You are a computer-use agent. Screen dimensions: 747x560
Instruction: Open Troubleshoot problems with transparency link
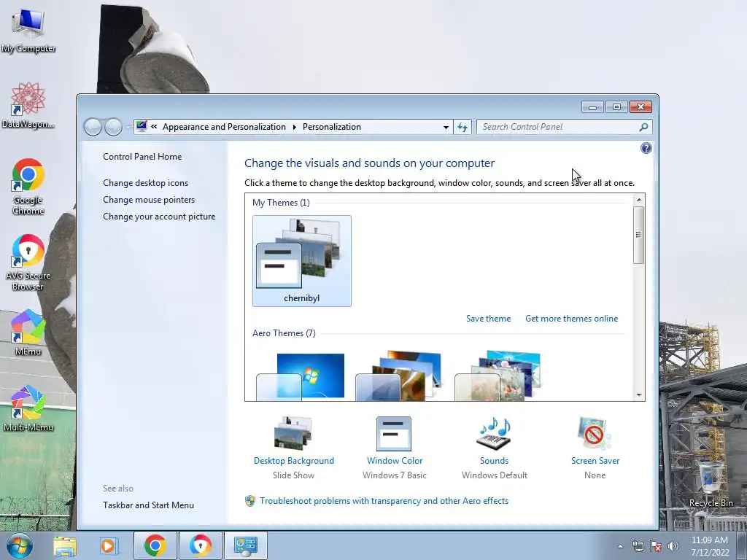[x=384, y=501]
